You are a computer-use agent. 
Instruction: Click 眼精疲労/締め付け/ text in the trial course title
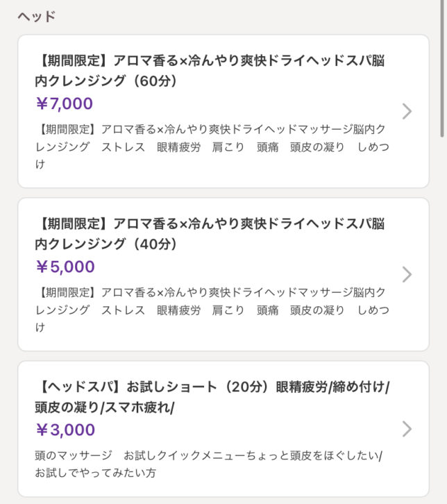(332, 387)
